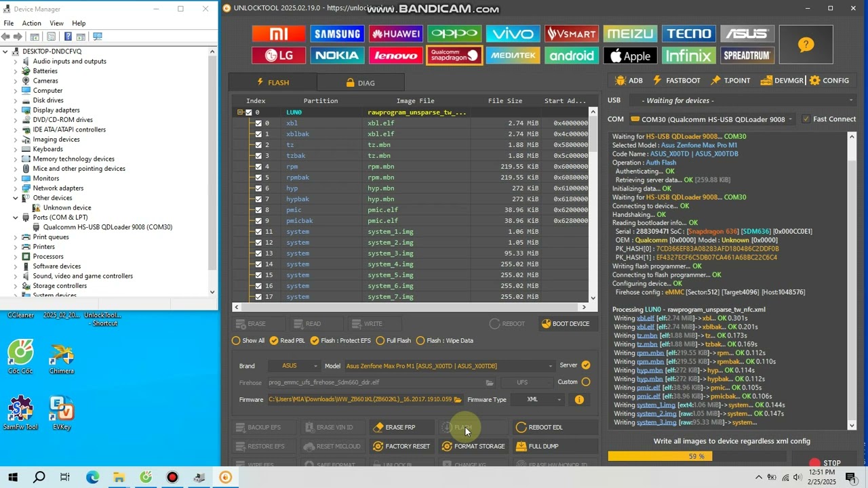Select the Lenovo brand icon
The width and height of the screenshot is (868, 488).
(396, 56)
